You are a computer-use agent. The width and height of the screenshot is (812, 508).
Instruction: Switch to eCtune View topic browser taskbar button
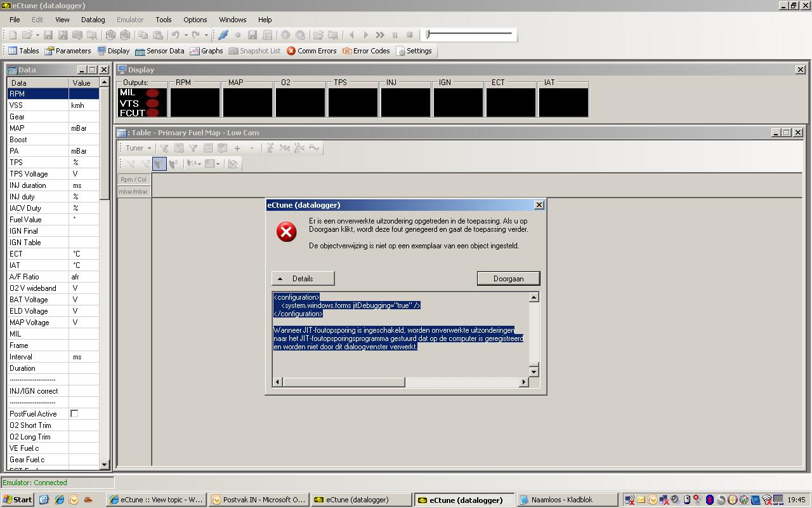156,500
